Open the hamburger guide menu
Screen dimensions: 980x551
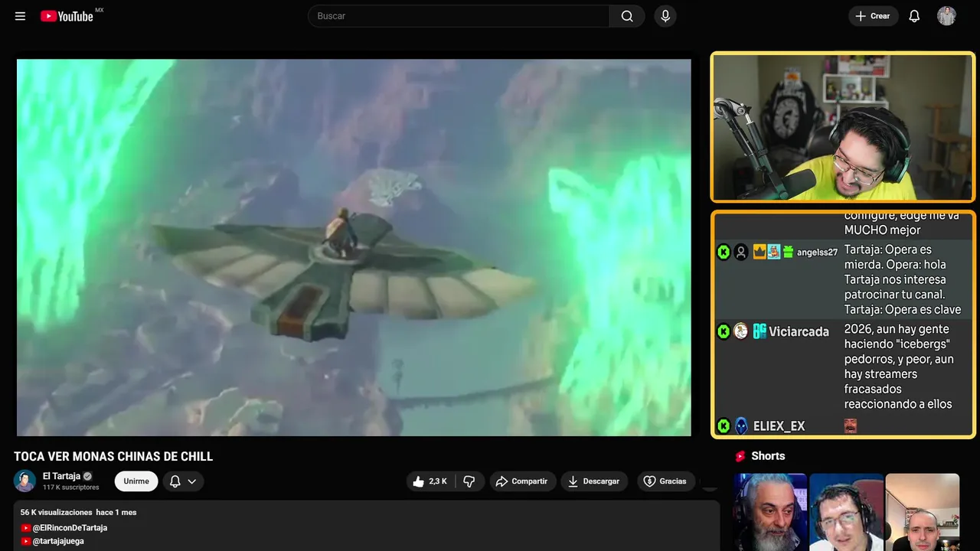point(20,16)
